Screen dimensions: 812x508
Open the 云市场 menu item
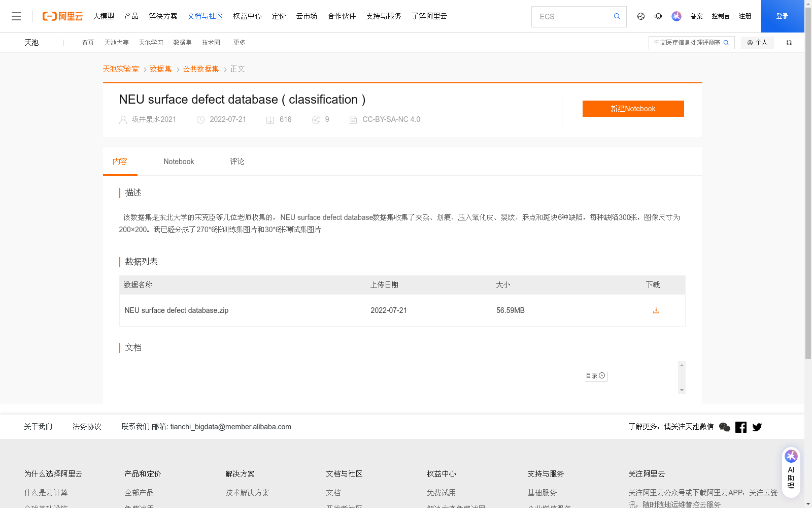click(307, 16)
